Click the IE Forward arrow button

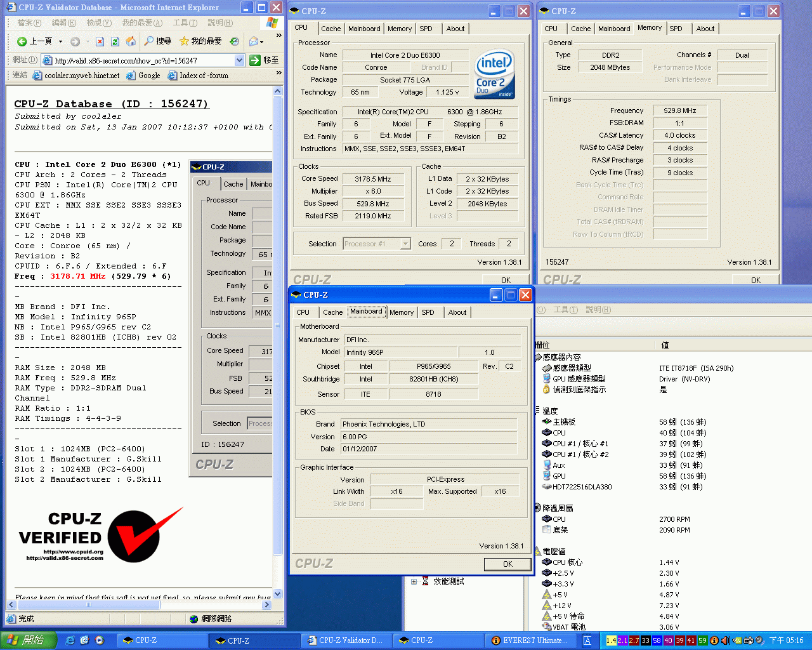[75, 41]
